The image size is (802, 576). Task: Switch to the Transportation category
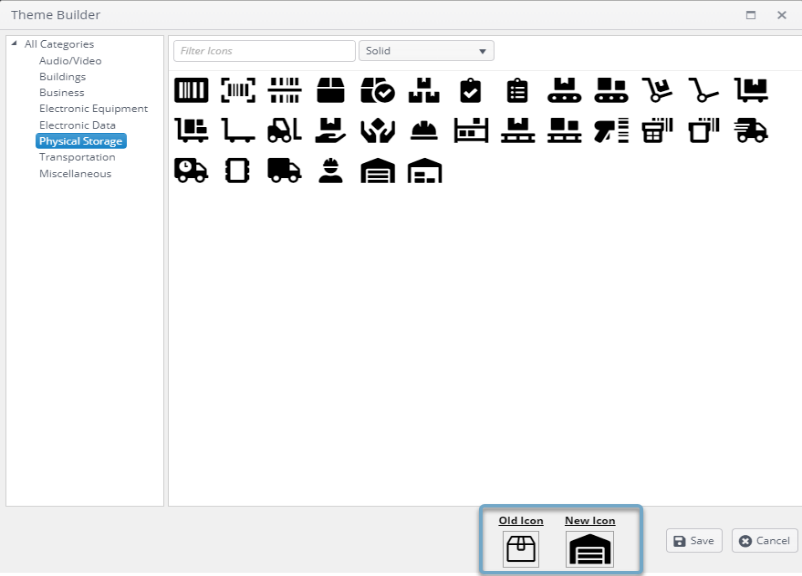[77, 157]
